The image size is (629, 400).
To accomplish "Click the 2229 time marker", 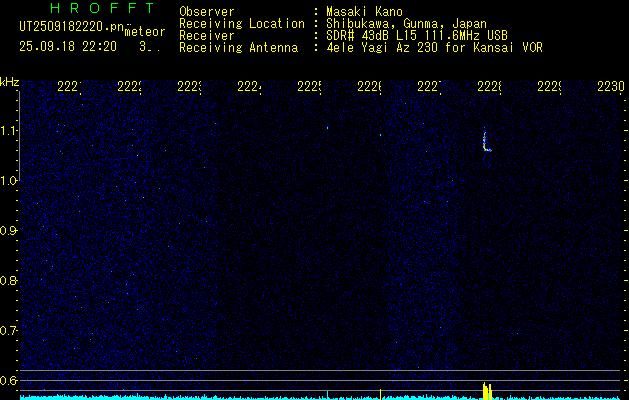I will point(549,87).
